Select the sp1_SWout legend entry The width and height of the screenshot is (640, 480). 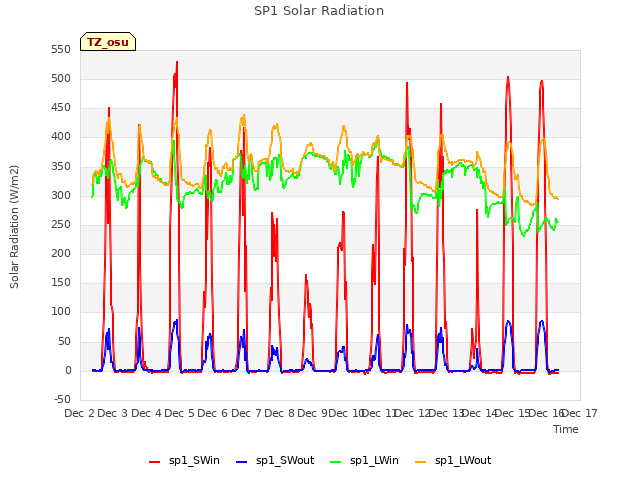[275, 460]
